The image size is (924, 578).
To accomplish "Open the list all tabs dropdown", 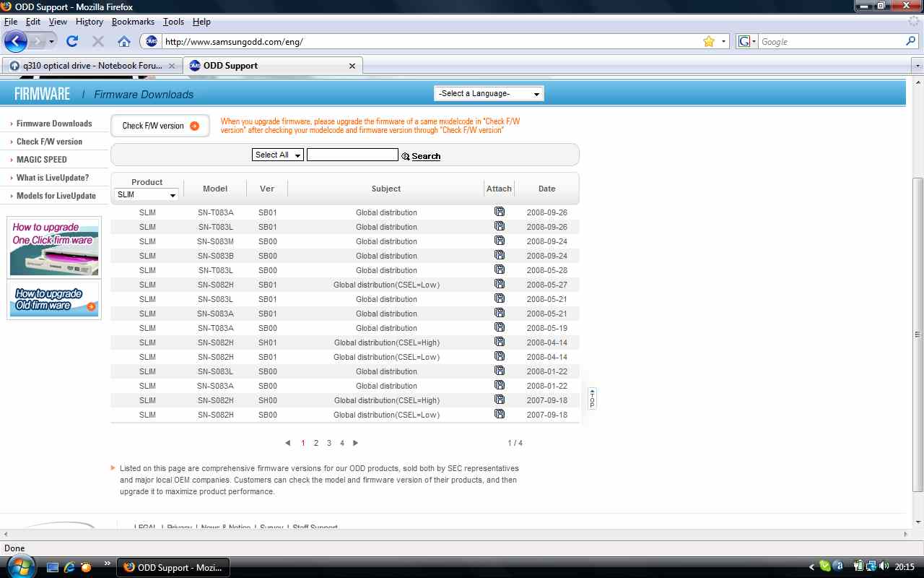I will [917, 66].
